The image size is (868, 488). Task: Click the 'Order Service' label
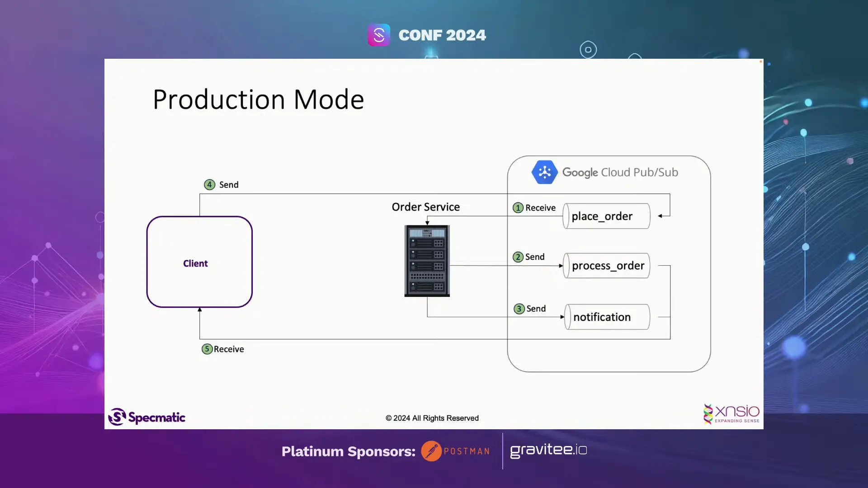(426, 207)
